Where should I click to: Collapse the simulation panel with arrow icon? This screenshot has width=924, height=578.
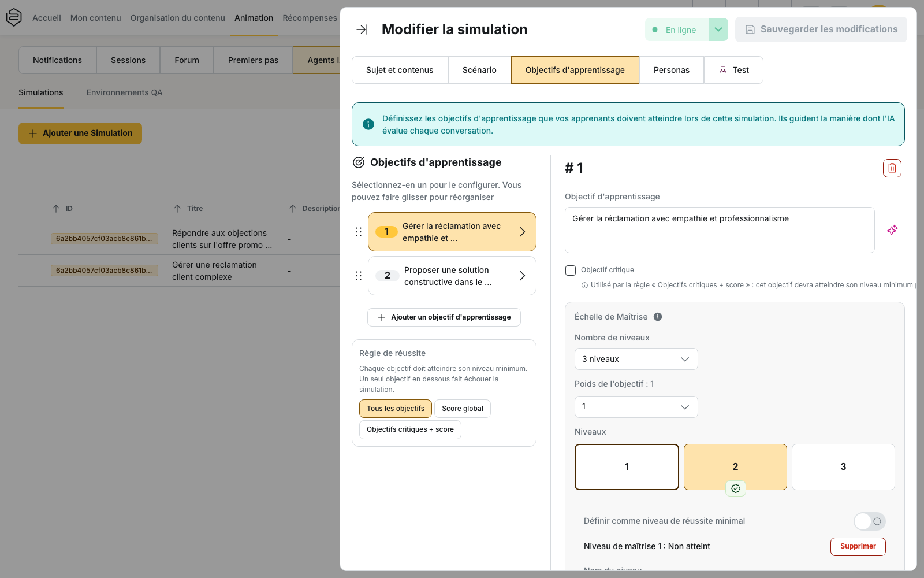[362, 29]
